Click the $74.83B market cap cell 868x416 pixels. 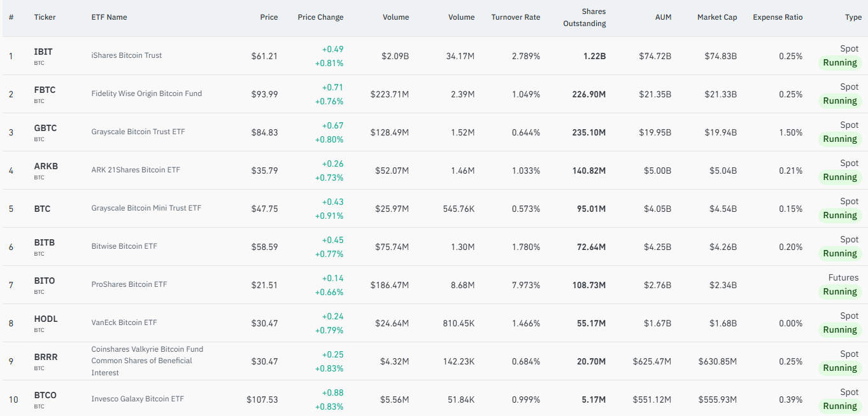click(x=721, y=56)
